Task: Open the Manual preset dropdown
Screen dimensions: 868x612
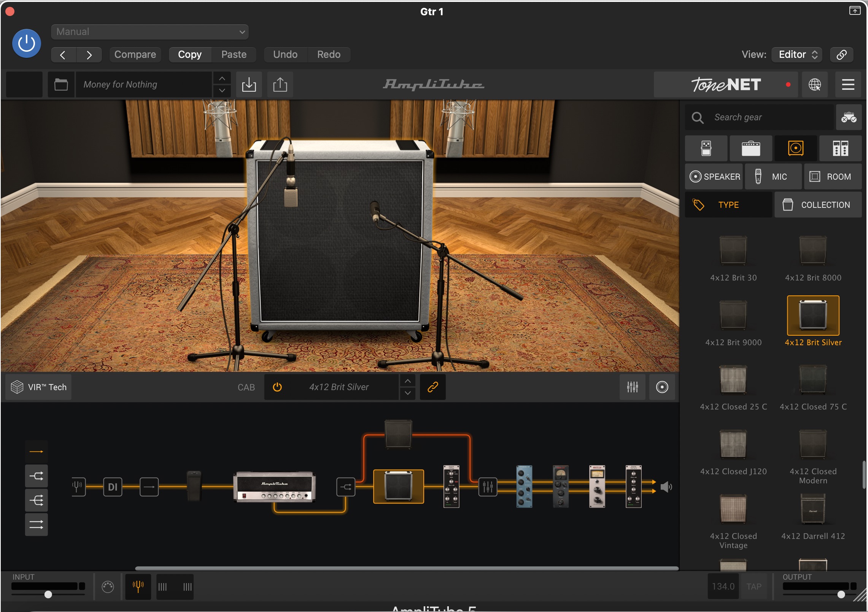Action: tap(149, 32)
